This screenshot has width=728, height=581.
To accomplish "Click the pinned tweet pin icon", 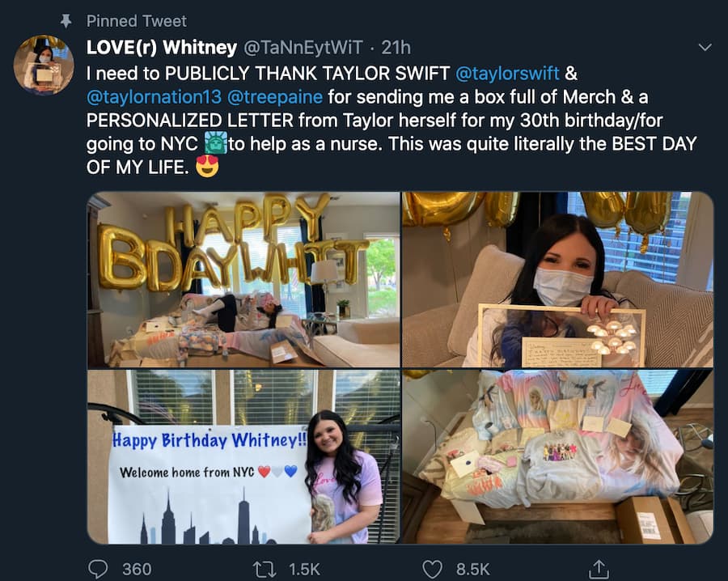I will (69, 21).
